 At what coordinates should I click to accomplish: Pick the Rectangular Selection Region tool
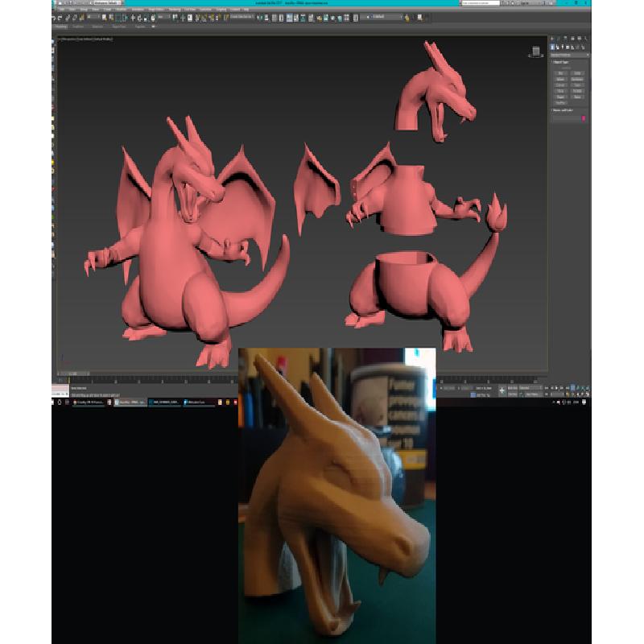pyautogui.click(x=118, y=18)
